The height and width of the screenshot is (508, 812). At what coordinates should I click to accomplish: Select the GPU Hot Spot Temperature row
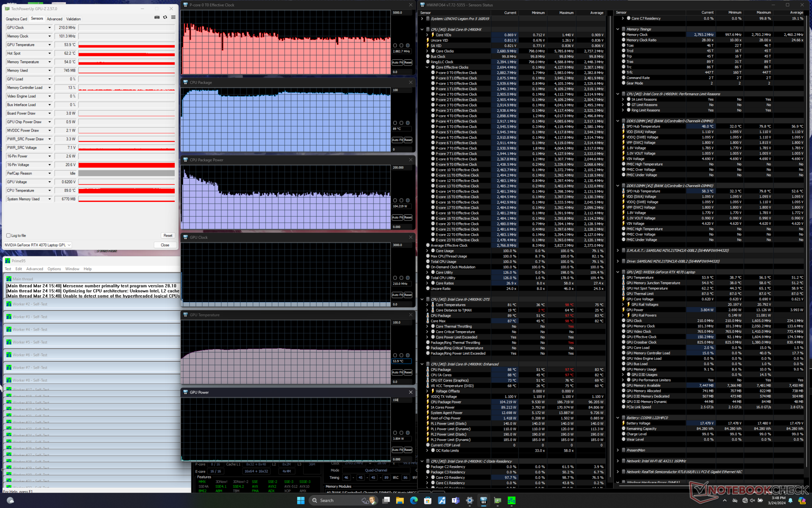711,288
